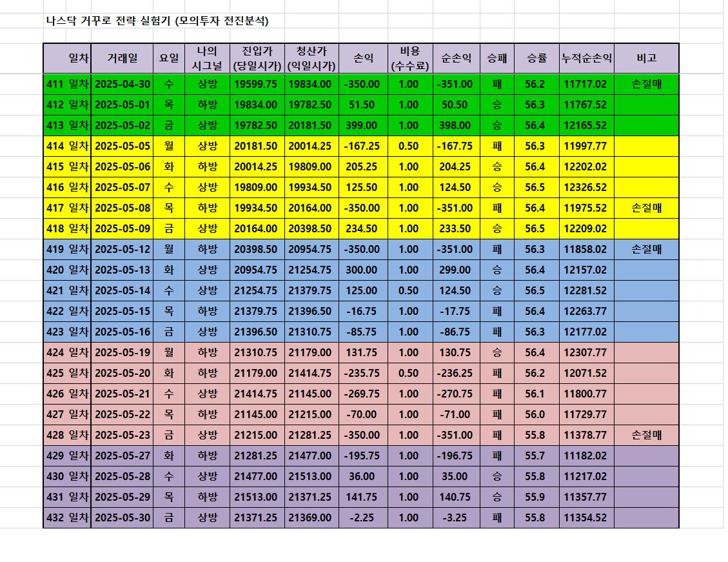
Task: Click the '순손익' column header
Action: [x=457, y=59]
